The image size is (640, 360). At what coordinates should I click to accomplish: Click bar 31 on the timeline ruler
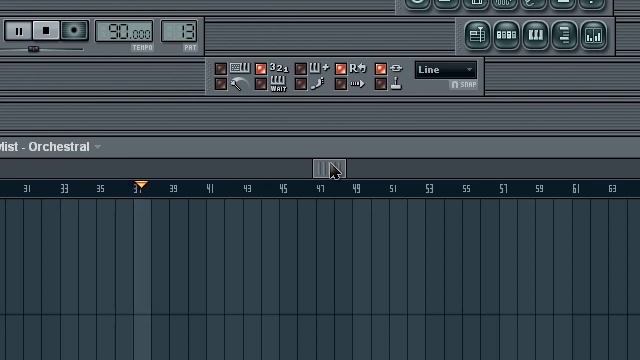[27, 189]
